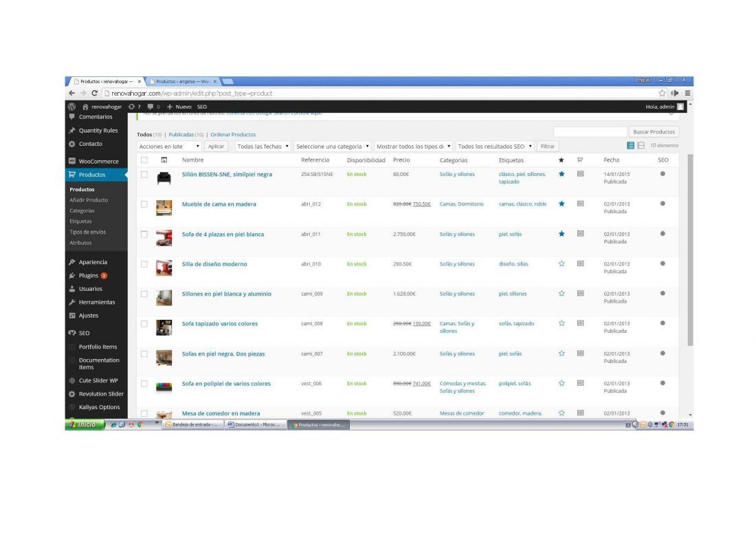Open Ordenar Productos link

(233, 135)
